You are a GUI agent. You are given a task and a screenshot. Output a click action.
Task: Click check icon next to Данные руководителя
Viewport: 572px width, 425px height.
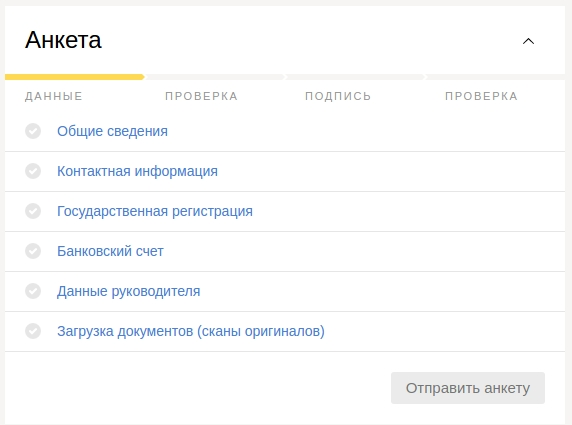pyautogui.click(x=33, y=291)
